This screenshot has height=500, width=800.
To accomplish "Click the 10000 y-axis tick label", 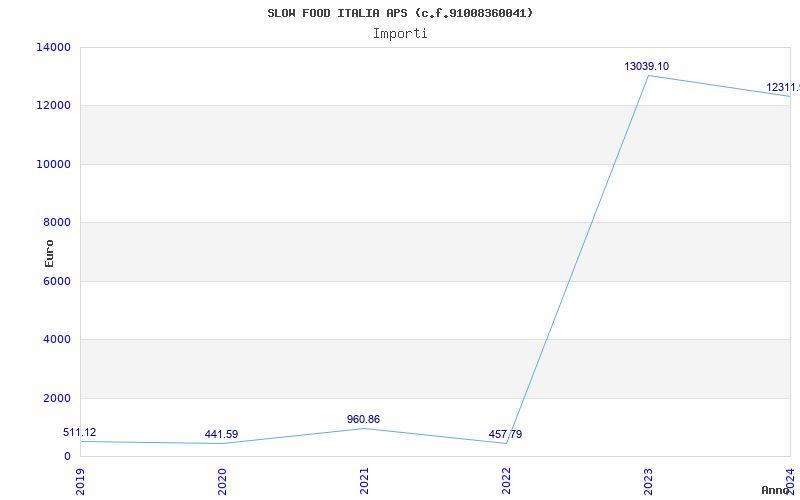I will [x=54, y=164].
